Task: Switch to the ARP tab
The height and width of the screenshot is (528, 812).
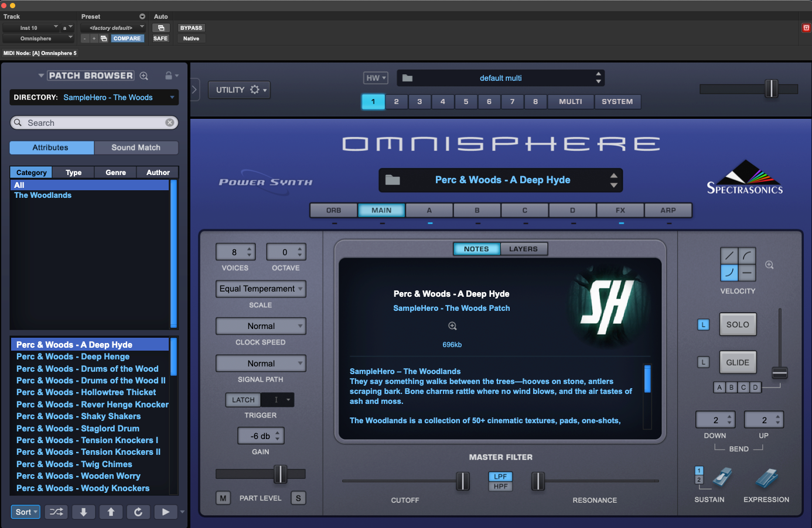Action: pyautogui.click(x=668, y=210)
